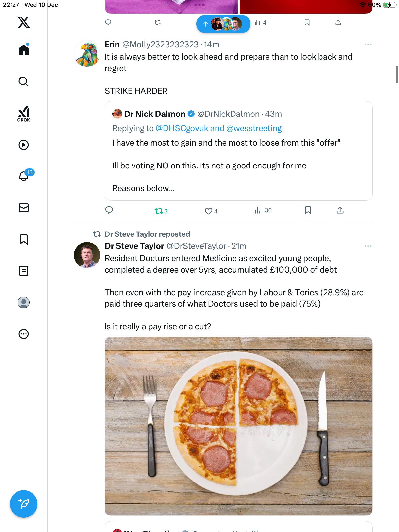Expand the sidebar More circle menu
Image resolution: width=399 pixels, height=532 pixels.
pos(24,334)
